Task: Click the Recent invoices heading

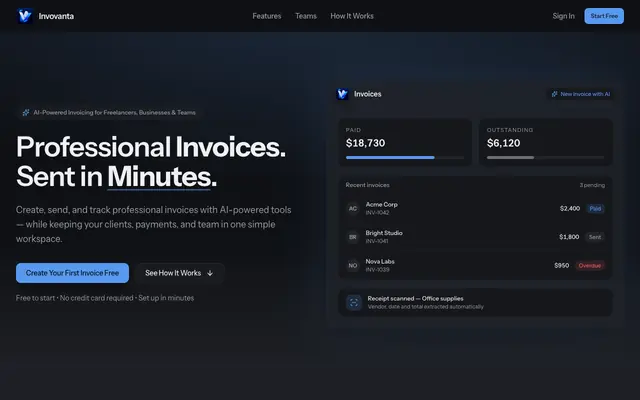Action: (x=367, y=185)
